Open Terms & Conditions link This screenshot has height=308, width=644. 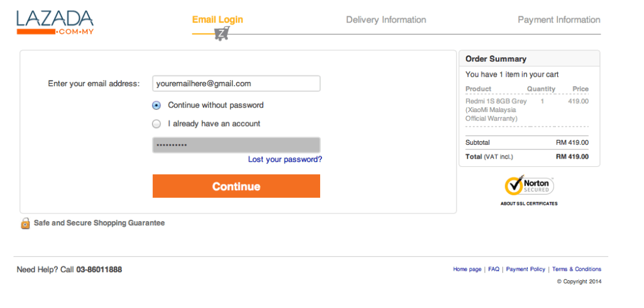[577, 270]
